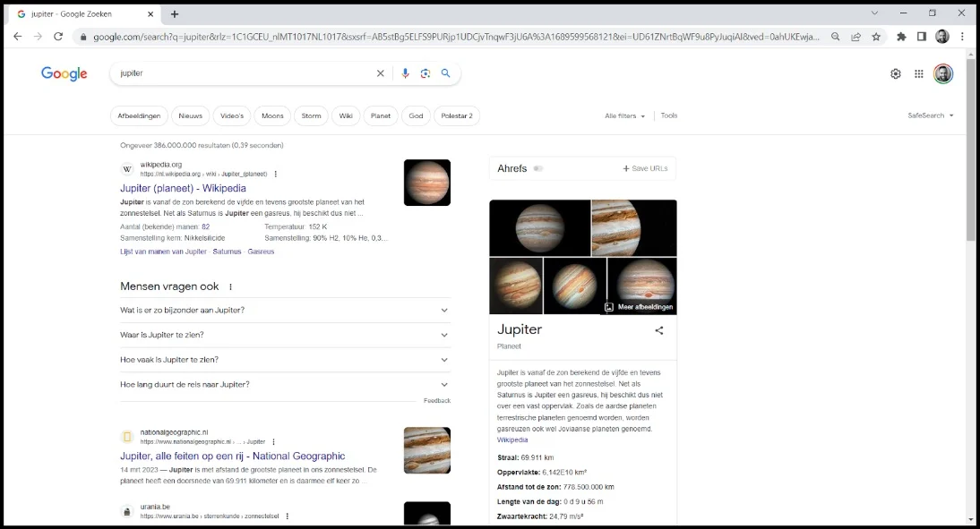Click the Chrome profile avatar in toolbar

click(x=941, y=37)
